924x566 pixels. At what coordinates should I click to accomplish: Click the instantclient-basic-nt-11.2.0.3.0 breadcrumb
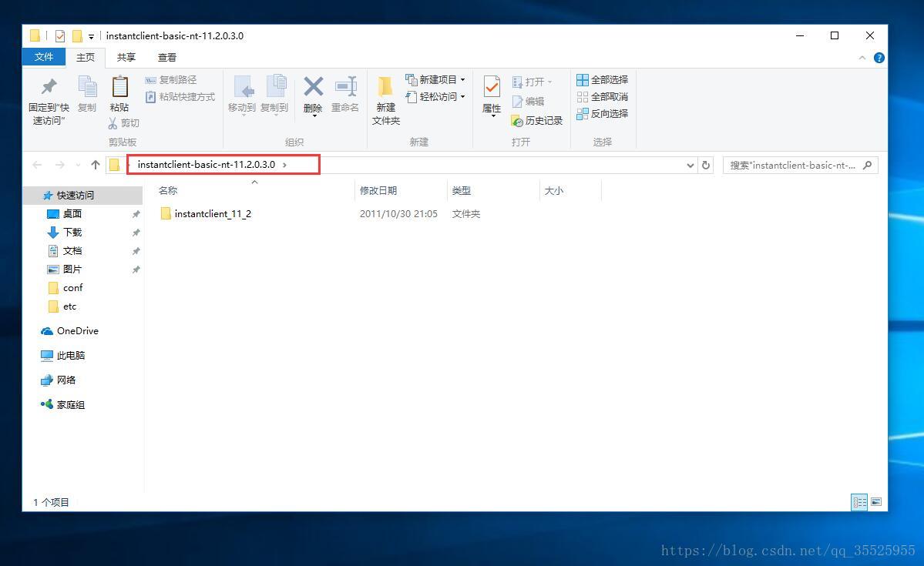[207, 164]
